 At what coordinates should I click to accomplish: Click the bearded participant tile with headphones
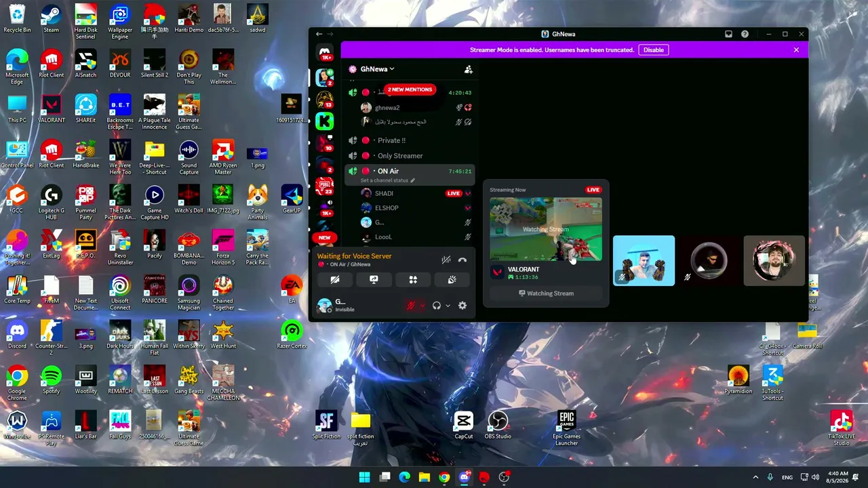pos(774,261)
